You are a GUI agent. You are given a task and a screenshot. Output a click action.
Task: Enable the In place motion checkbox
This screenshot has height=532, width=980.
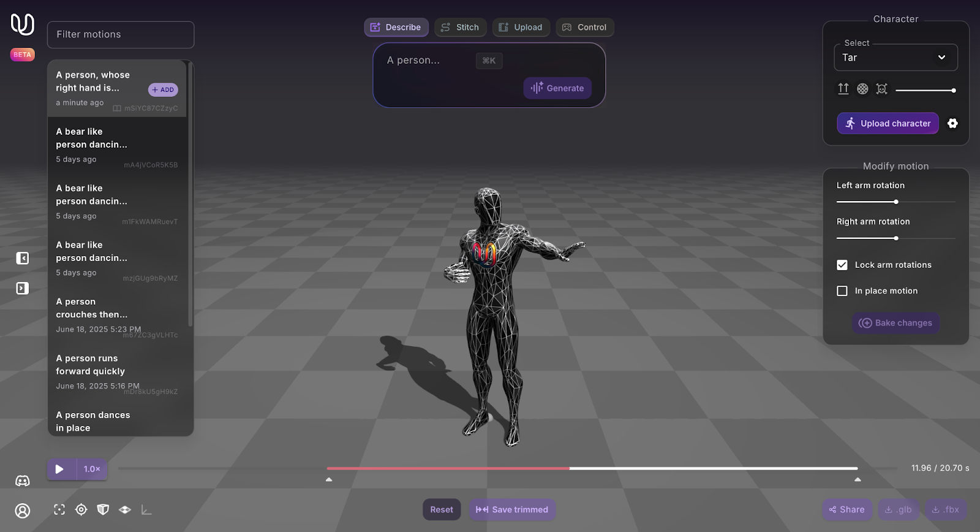point(842,291)
